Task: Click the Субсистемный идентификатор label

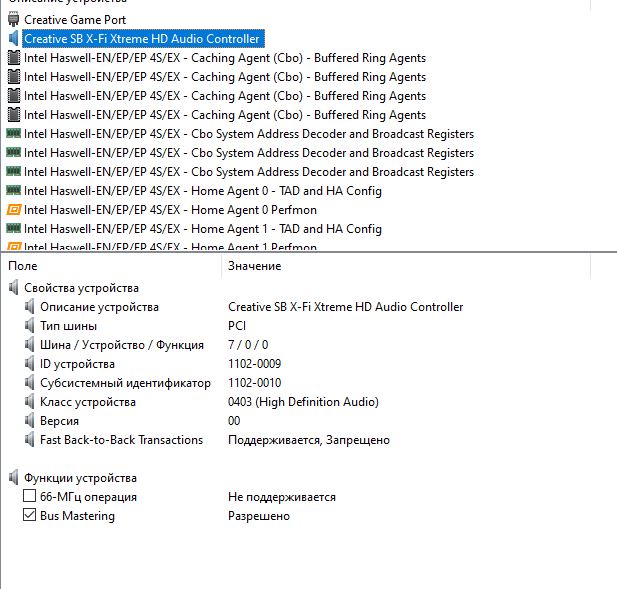Action: [x=125, y=383]
